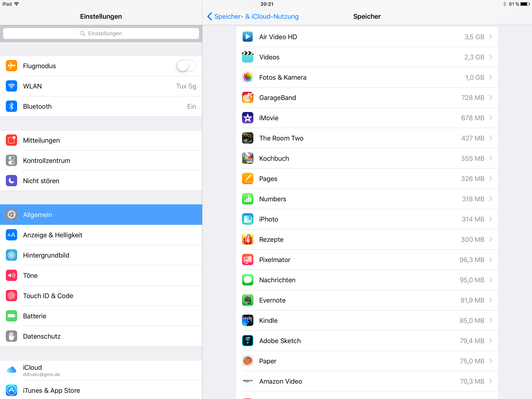Tap the Flugmodus airplane icon
The height and width of the screenshot is (399, 532).
coord(11,66)
